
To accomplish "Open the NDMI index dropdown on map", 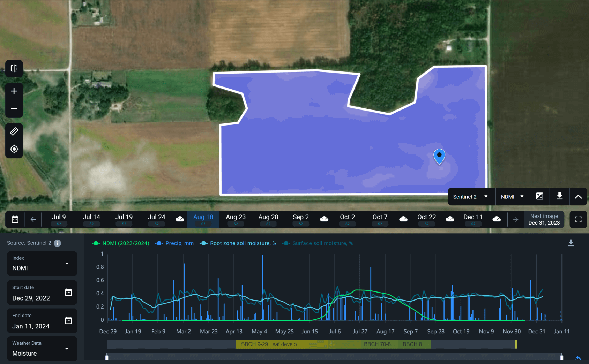I will point(513,197).
